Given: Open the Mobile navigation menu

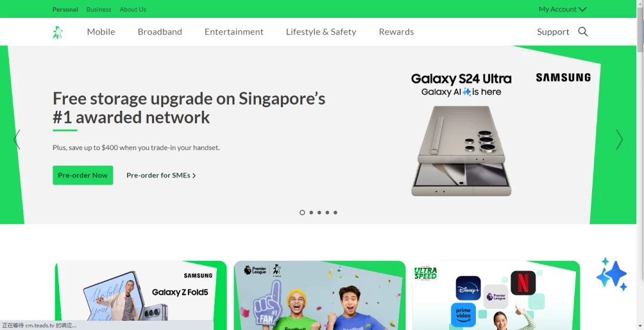Looking at the screenshot, I should (x=101, y=32).
